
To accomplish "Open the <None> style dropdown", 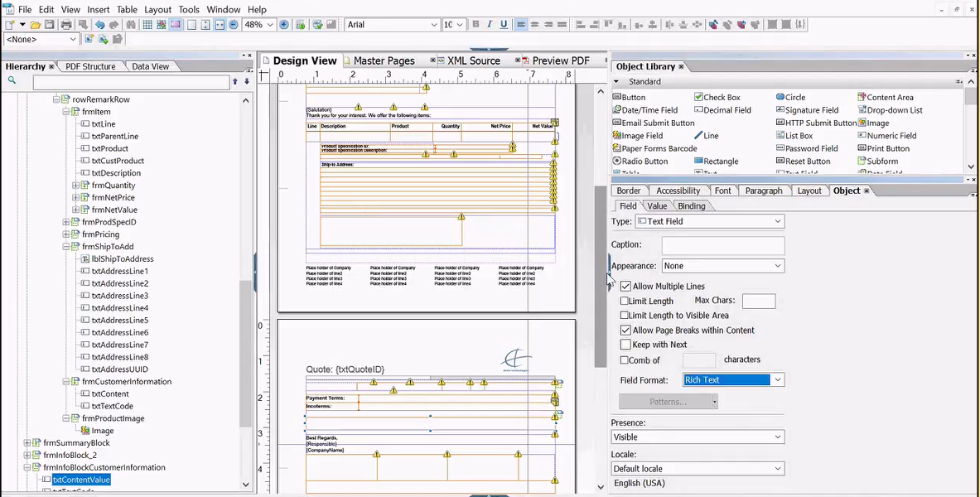I will click(41, 40).
